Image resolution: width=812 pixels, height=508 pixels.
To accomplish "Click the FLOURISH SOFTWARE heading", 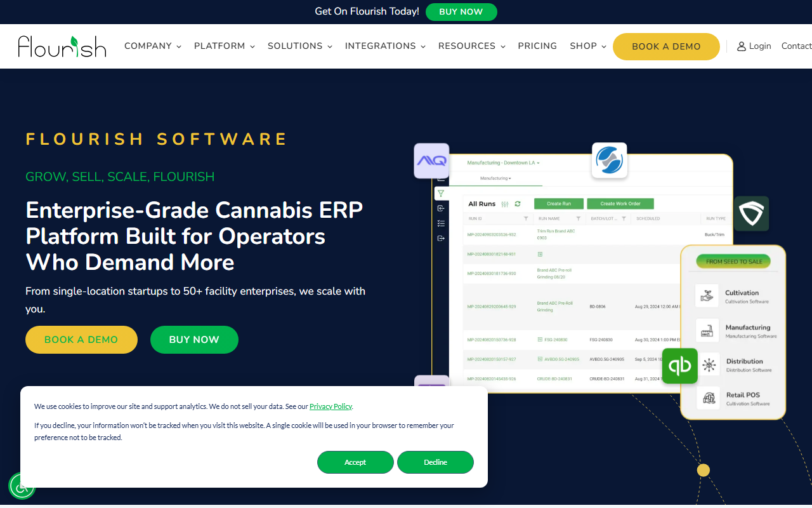I will tap(157, 139).
